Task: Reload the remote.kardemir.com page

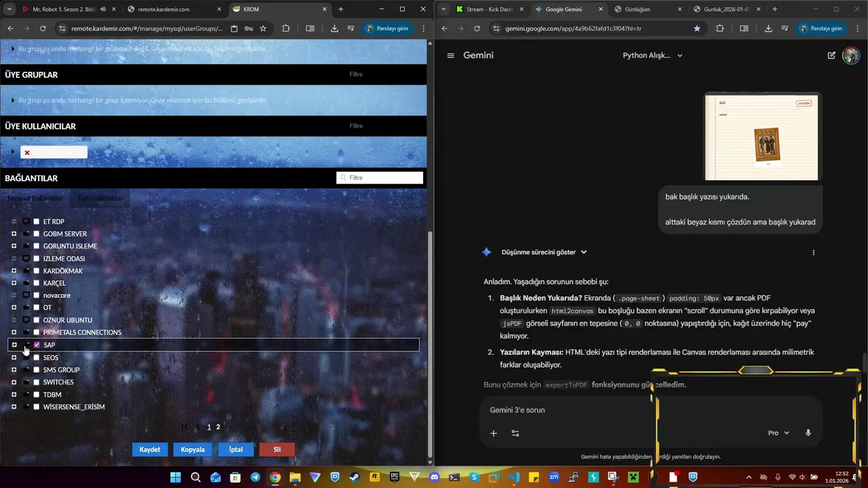Action: pos(43,28)
